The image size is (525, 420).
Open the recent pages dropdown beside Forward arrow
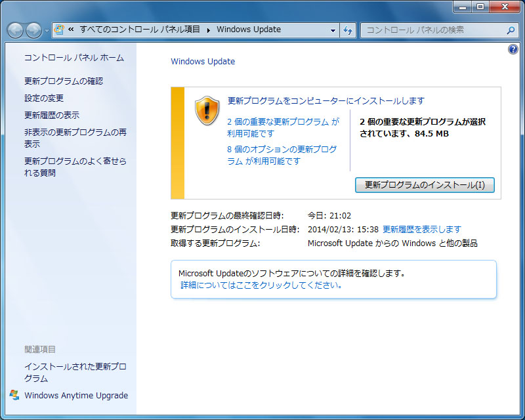[47, 30]
